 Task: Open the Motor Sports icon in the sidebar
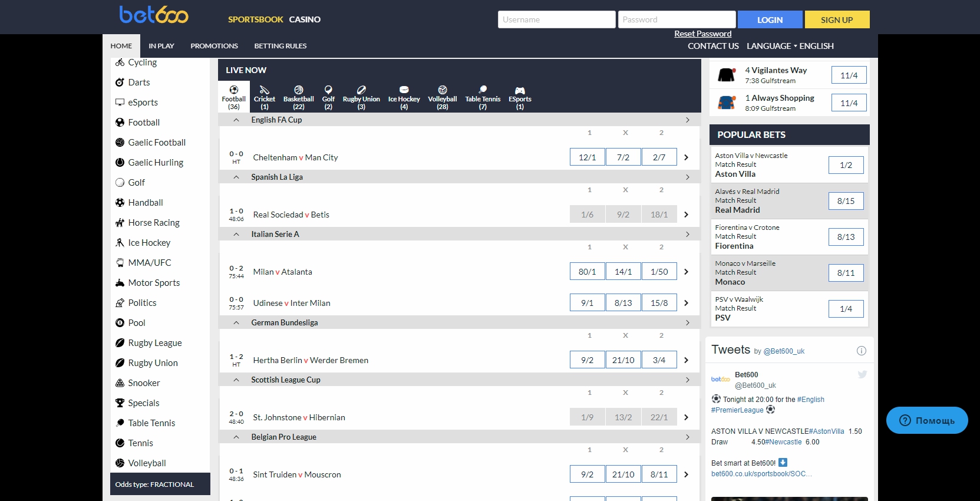pyautogui.click(x=120, y=283)
